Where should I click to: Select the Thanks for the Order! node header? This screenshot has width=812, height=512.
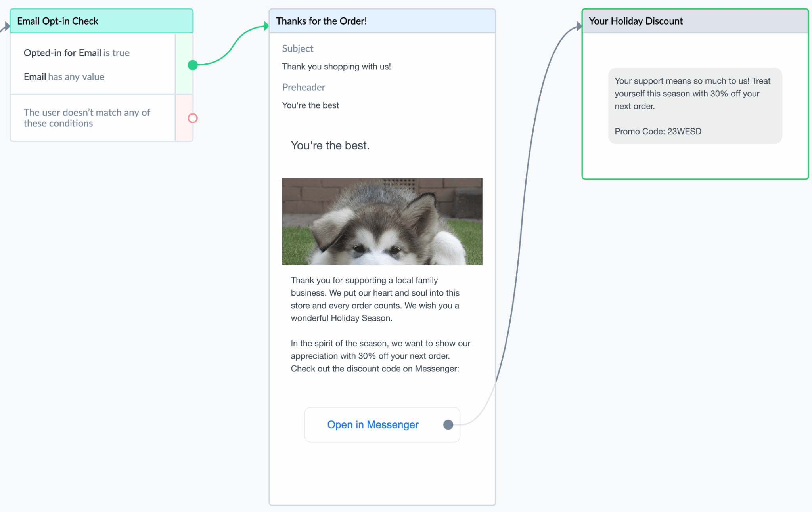click(382, 21)
